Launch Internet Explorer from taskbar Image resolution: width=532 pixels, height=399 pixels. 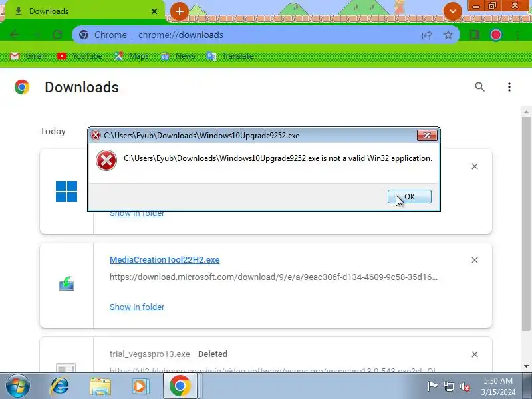point(59,386)
